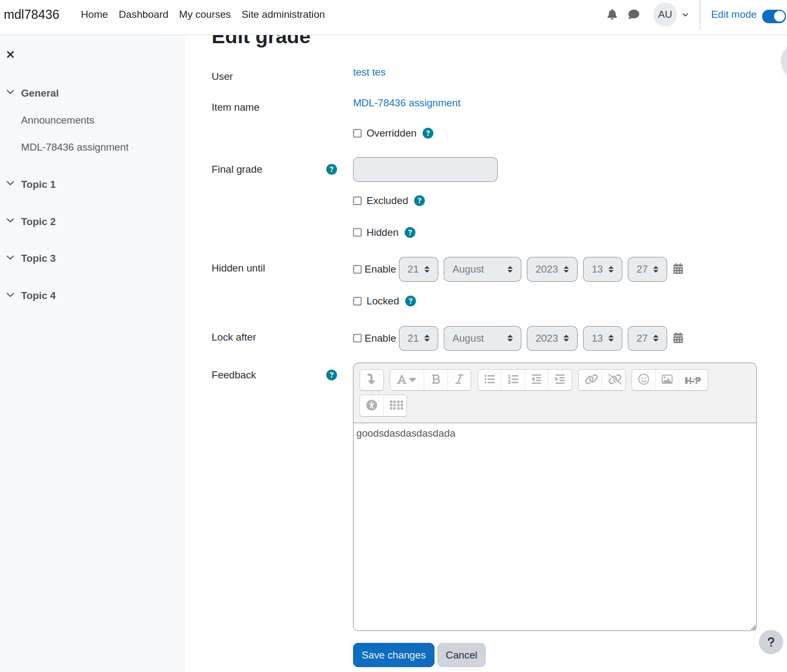Collapse Topic 4 in course index
The width and height of the screenshot is (787, 672).
[x=10, y=295]
